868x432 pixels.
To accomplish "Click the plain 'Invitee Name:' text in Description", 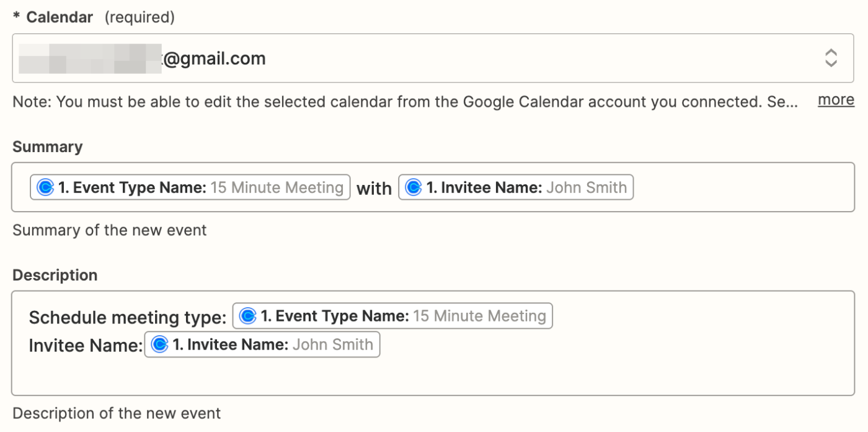I will click(x=86, y=346).
